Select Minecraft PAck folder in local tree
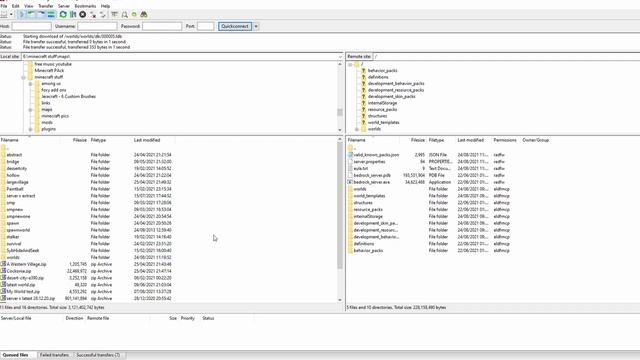The image size is (640, 360). coord(49,71)
